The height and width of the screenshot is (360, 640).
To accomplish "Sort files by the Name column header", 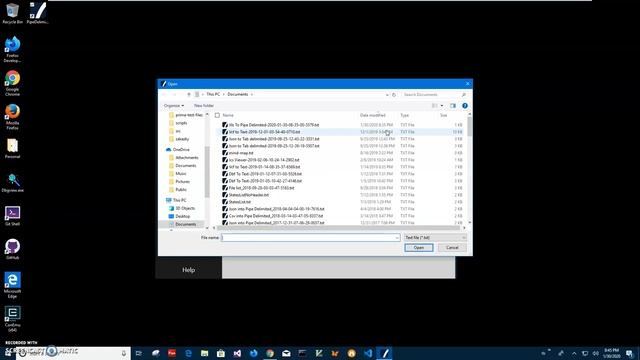I will pyautogui.click(x=228, y=116).
